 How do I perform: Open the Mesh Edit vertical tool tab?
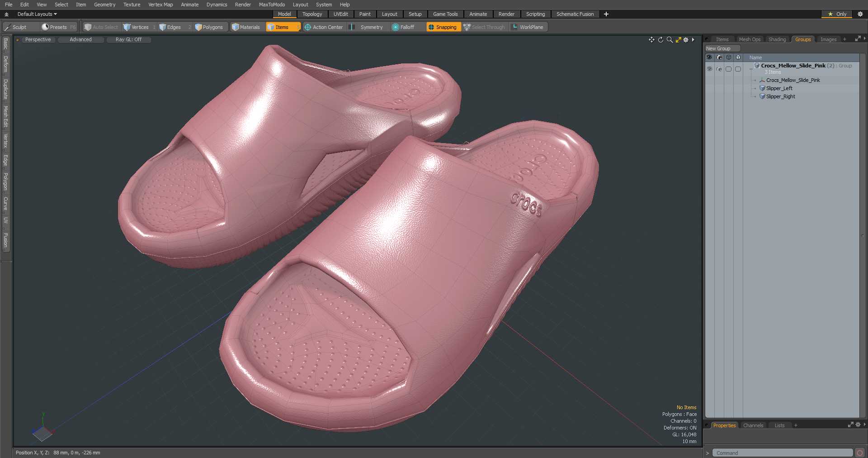click(5, 117)
